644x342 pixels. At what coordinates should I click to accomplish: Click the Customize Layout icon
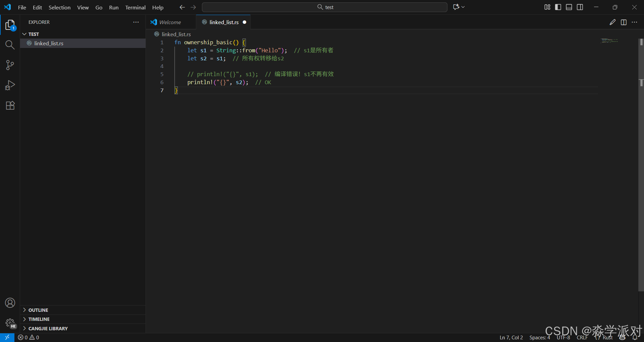tap(547, 7)
